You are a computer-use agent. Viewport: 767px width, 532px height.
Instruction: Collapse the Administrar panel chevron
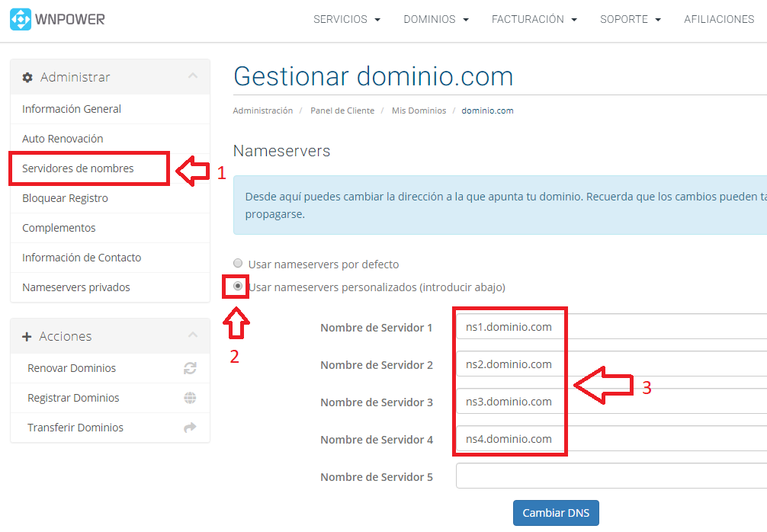(193, 76)
